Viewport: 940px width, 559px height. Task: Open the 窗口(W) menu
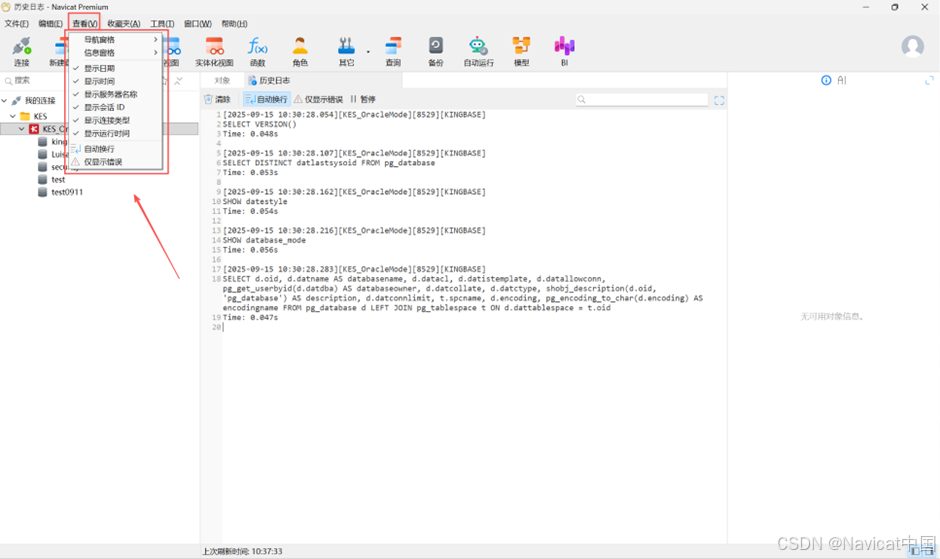click(197, 24)
